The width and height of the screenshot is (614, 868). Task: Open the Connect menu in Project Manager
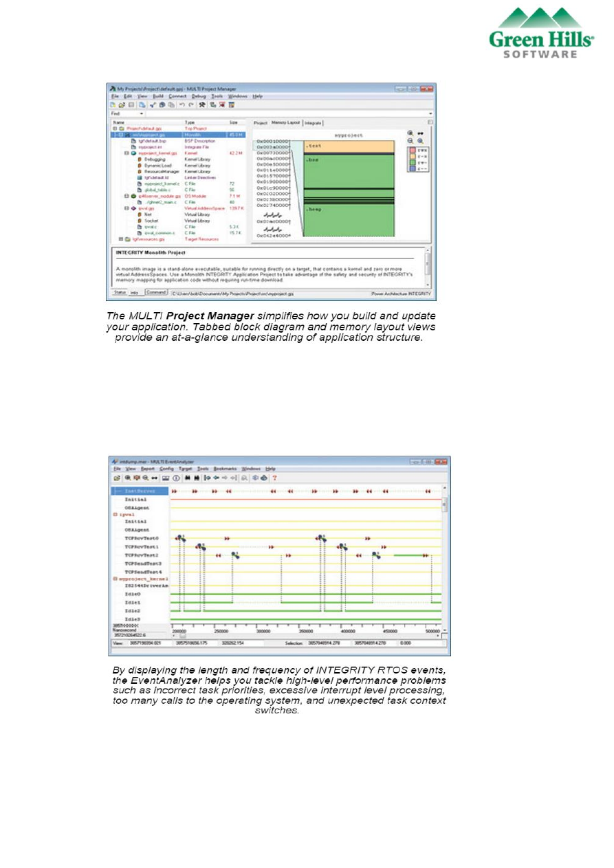pos(177,96)
